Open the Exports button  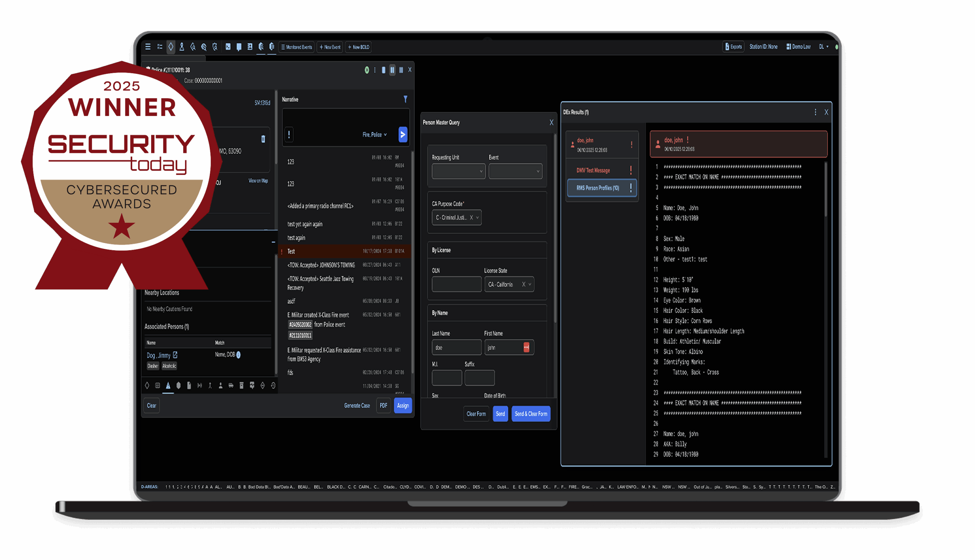pos(733,47)
